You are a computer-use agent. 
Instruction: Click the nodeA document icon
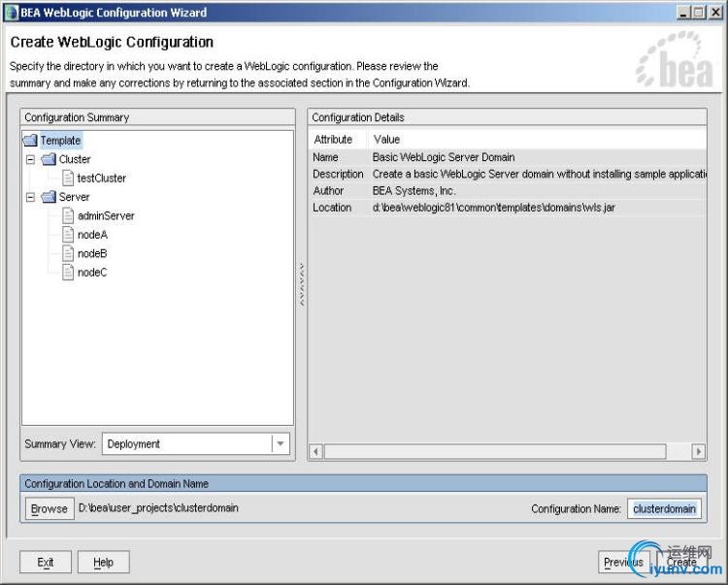tap(68, 235)
